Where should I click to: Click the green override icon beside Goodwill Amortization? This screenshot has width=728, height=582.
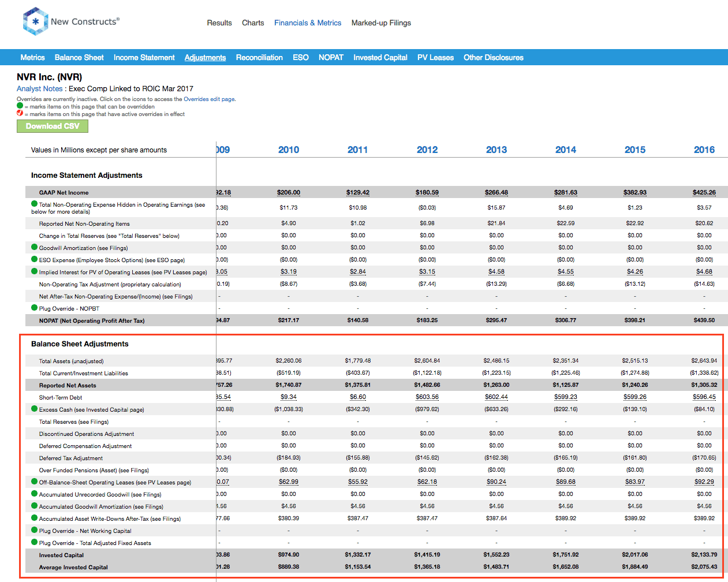click(35, 247)
